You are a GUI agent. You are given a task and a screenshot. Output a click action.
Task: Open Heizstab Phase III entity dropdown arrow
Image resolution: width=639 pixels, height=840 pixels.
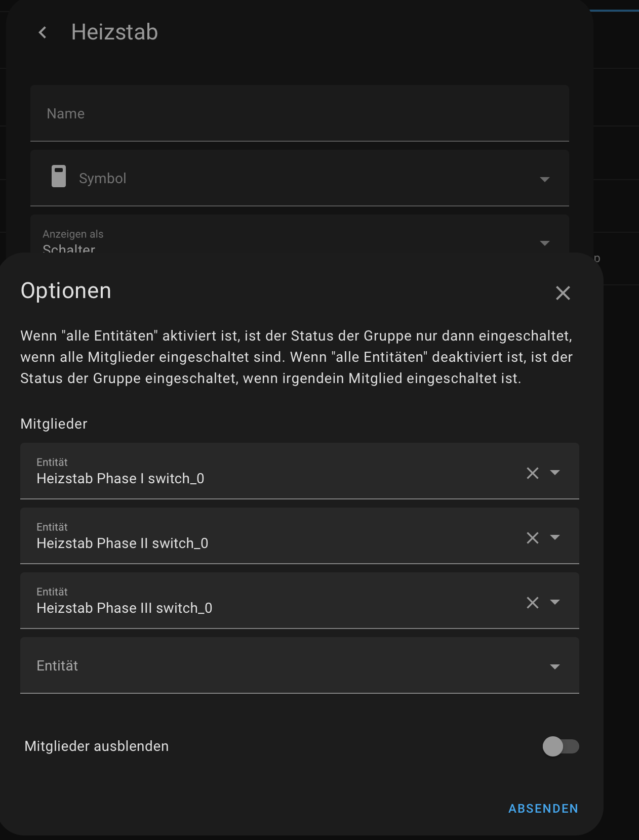[x=555, y=602]
